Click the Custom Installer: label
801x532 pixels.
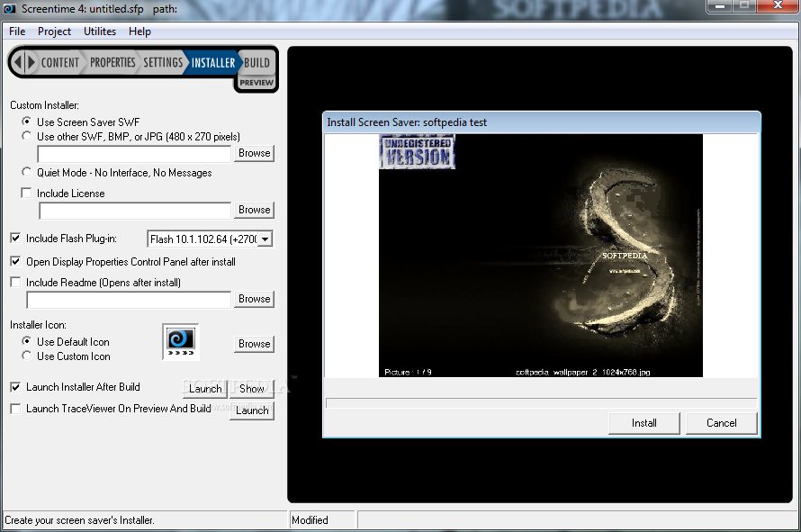click(44, 105)
